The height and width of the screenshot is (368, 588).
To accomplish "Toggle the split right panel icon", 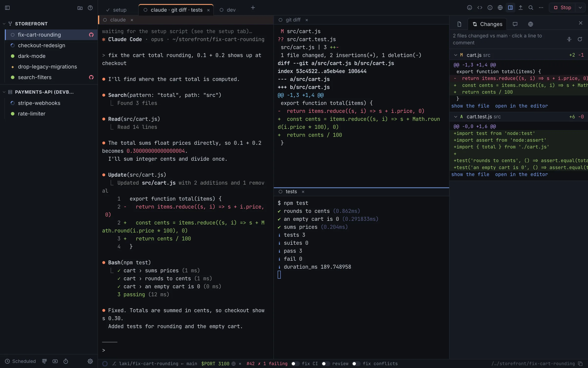I will coord(510,8).
